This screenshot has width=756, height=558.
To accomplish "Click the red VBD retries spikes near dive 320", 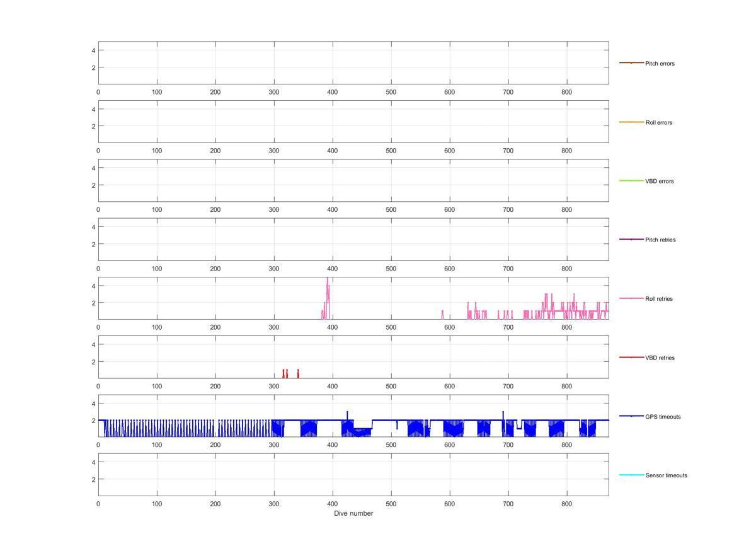I will pyautogui.click(x=285, y=373).
